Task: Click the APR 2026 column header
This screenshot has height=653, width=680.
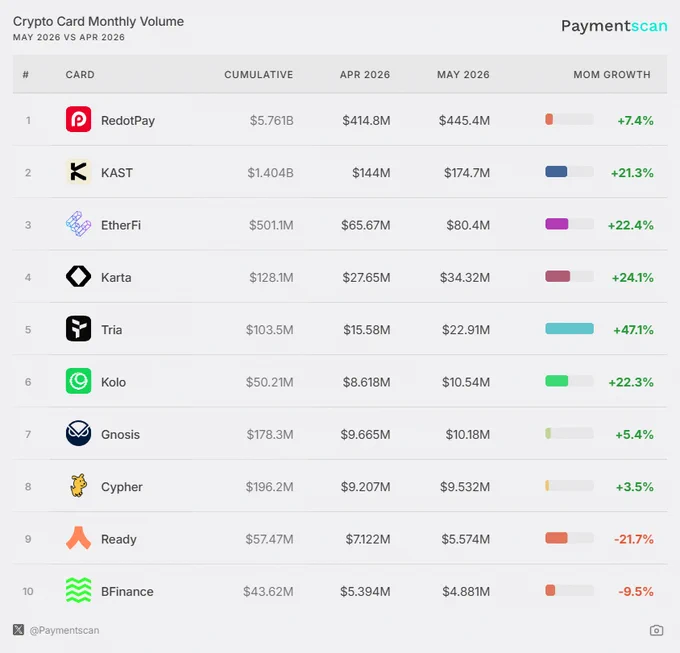Action: (365, 75)
